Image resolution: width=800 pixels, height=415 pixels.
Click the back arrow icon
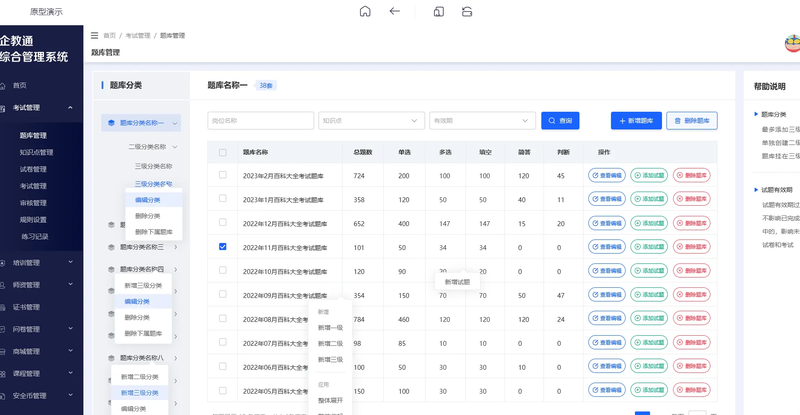pyautogui.click(x=394, y=11)
